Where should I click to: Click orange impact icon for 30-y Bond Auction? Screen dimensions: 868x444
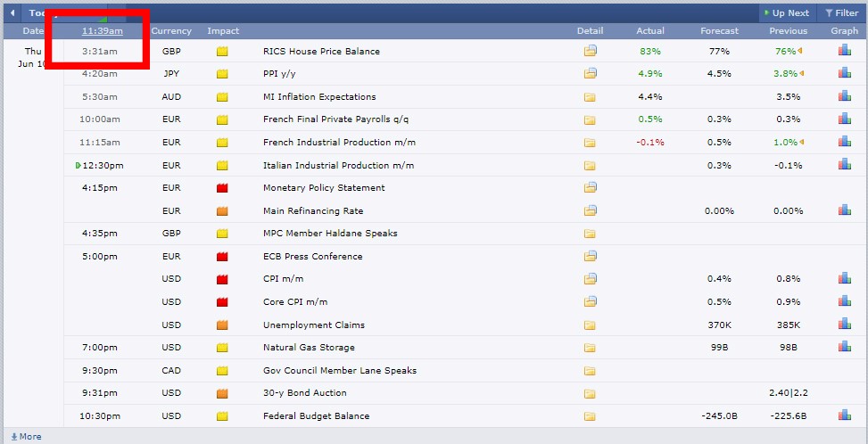(x=222, y=393)
